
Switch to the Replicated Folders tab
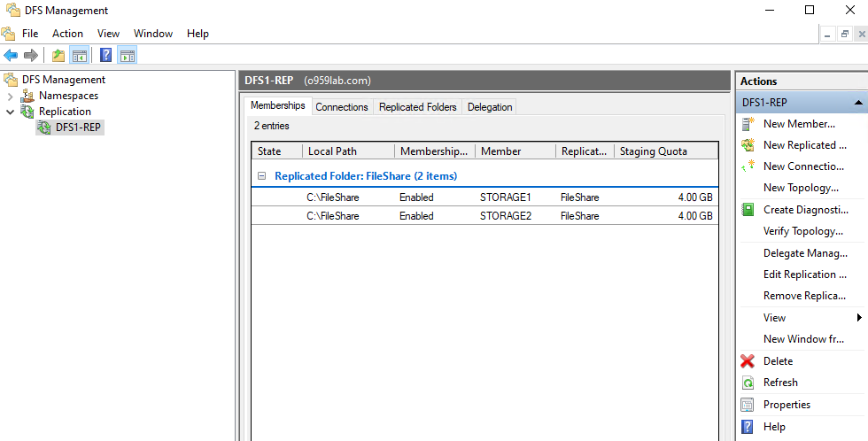coord(417,107)
